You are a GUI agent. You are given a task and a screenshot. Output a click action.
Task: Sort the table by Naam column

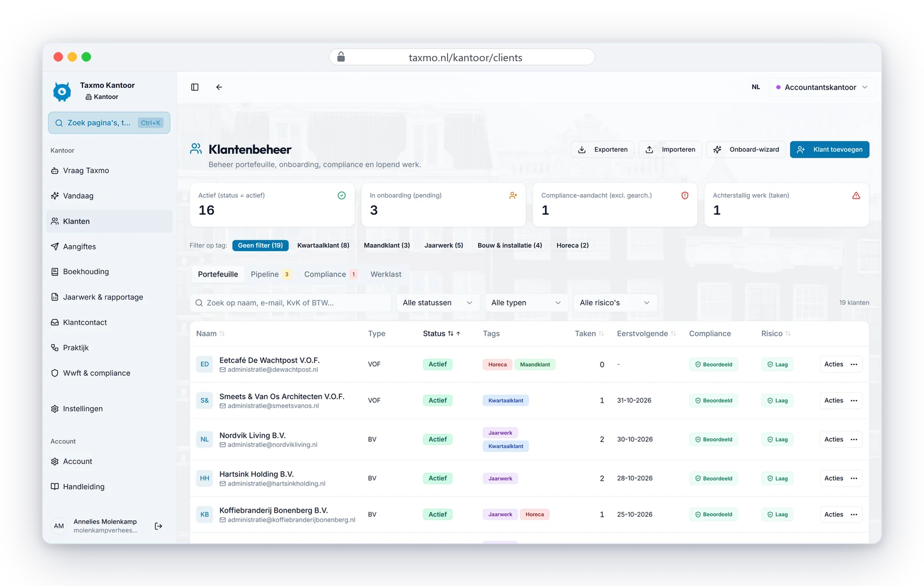[x=210, y=334]
